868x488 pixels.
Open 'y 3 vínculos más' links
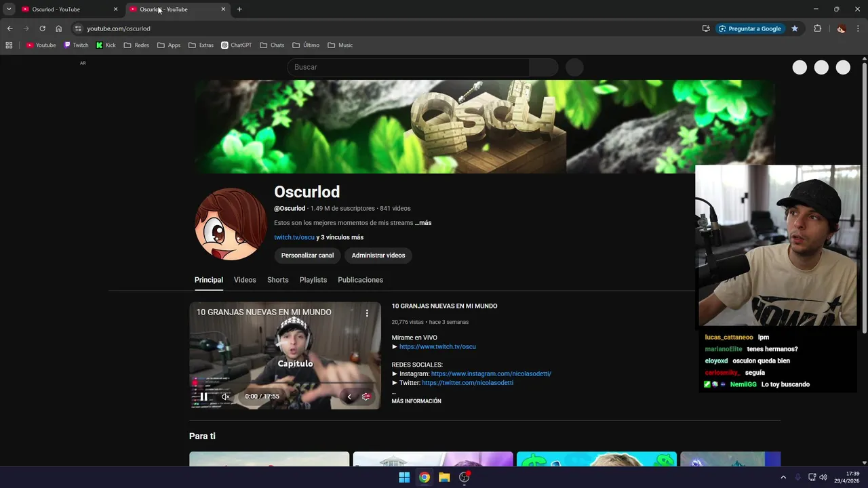[340, 238]
